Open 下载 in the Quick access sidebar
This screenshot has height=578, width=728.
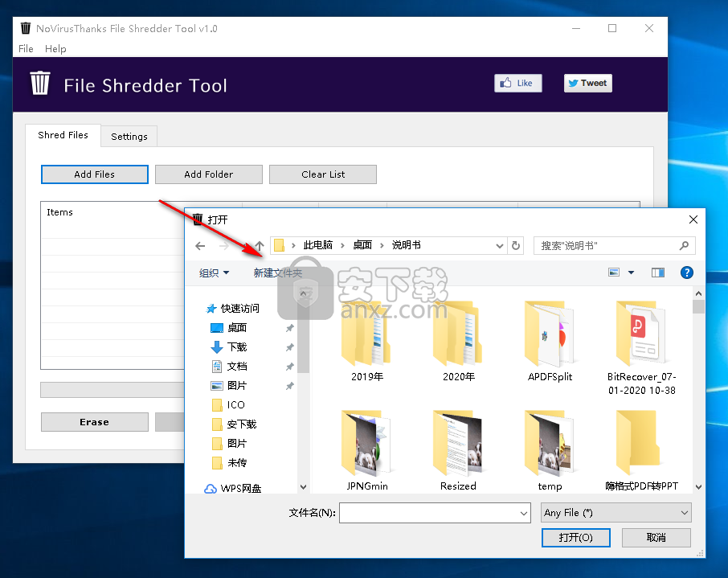click(237, 347)
